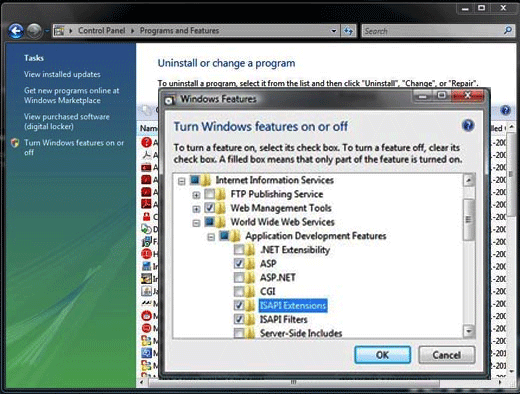The width and height of the screenshot is (520, 394).
Task: Select ISAPI Filters tree row text
Action: pyautogui.click(x=283, y=319)
